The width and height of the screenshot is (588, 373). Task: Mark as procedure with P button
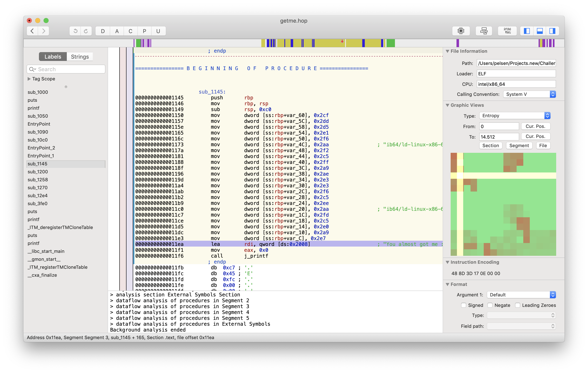click(144, 31)
